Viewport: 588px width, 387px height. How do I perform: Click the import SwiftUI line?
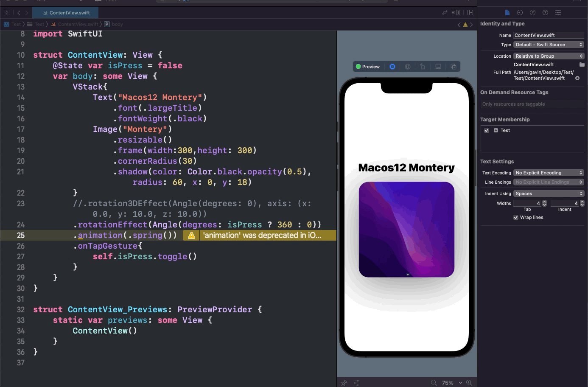point(67,34)
